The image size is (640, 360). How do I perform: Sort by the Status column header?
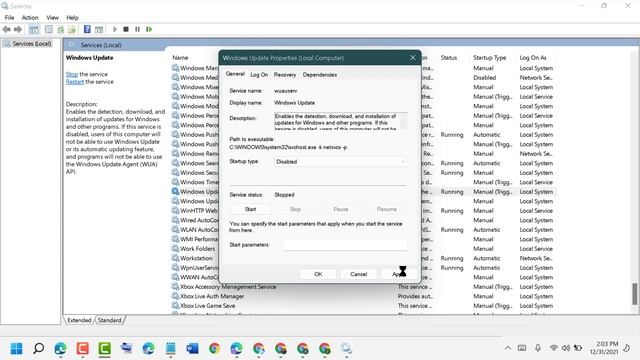449,58
